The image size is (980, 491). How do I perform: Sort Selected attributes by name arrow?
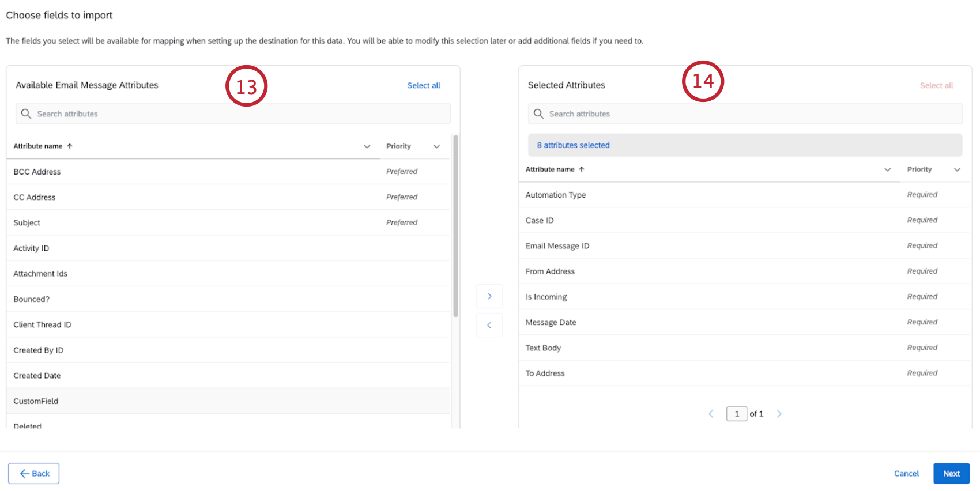click(582, 169)
